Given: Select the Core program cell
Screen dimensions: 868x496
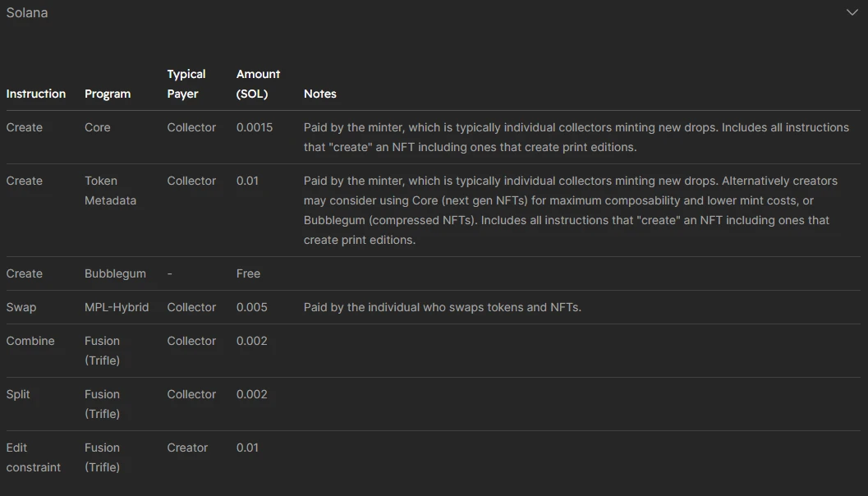Looking at the screenshot, I should click(x=97, y=127).
